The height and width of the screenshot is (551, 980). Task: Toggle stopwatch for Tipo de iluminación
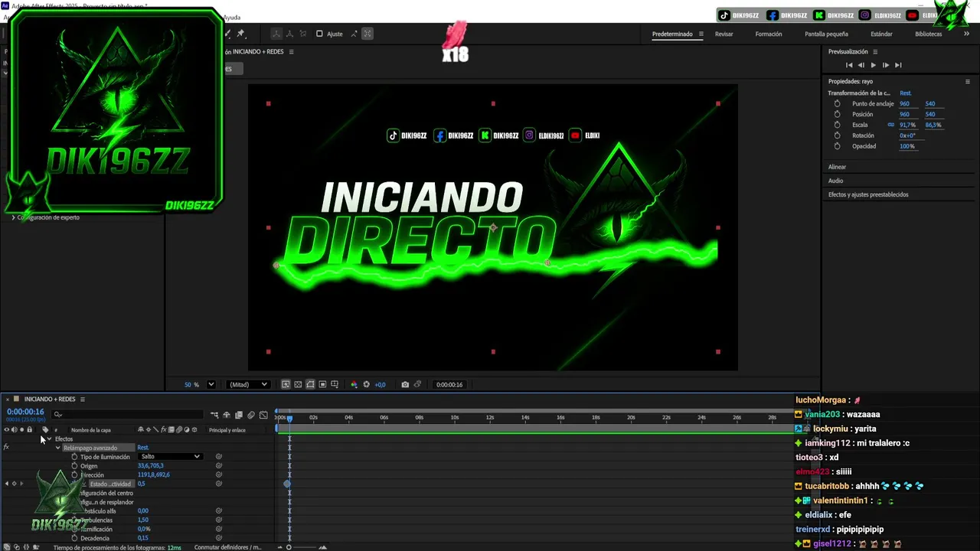pos(74,457)
